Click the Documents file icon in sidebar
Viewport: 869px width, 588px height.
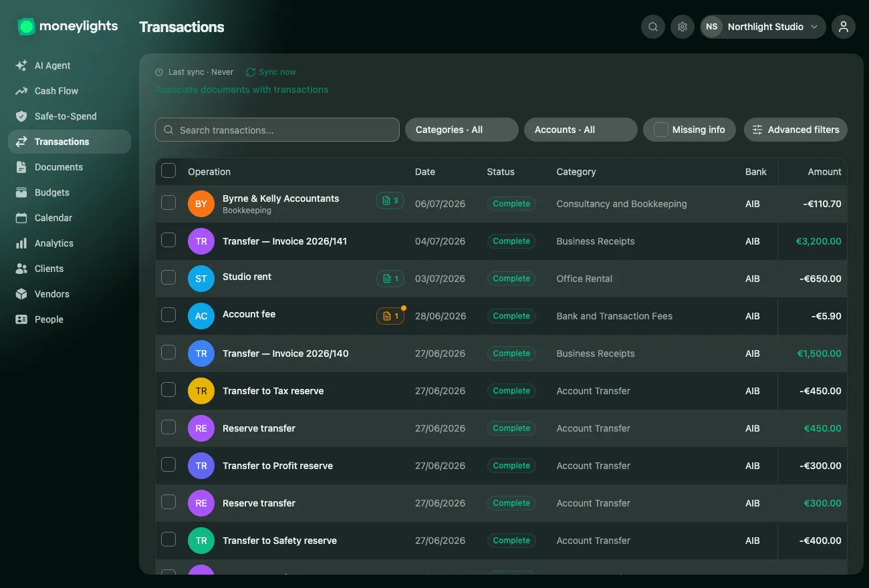click(x=21, y=167)
